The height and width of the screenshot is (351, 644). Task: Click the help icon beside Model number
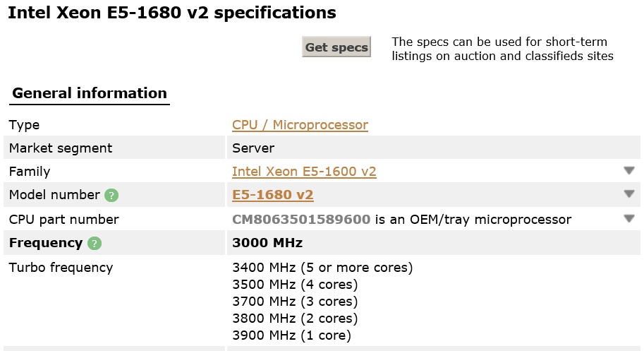[x=111, y=195]
